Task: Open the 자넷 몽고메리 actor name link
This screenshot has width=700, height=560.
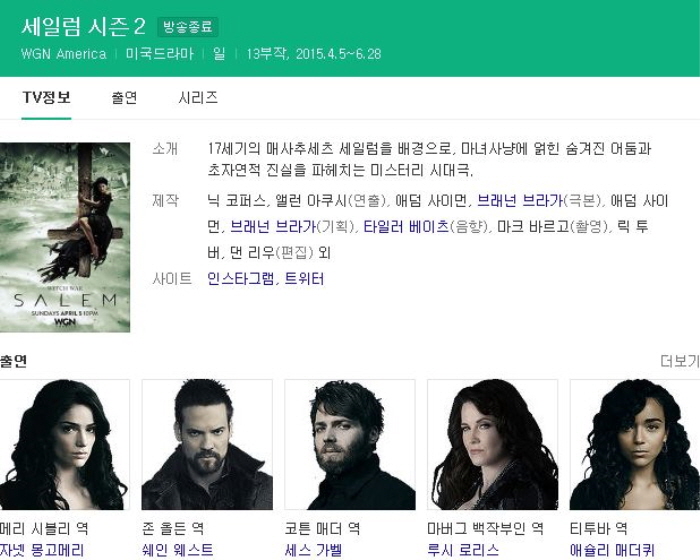Action: 42,550
